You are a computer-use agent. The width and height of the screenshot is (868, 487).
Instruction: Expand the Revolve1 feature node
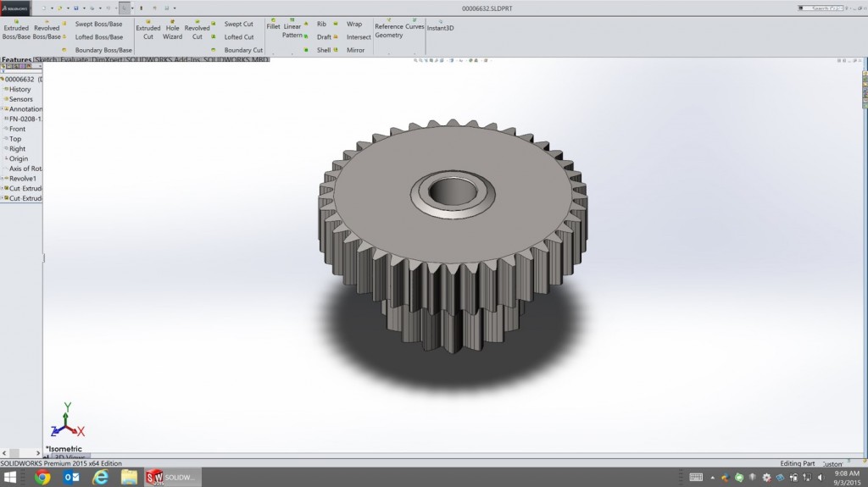(x=5, y=179)
